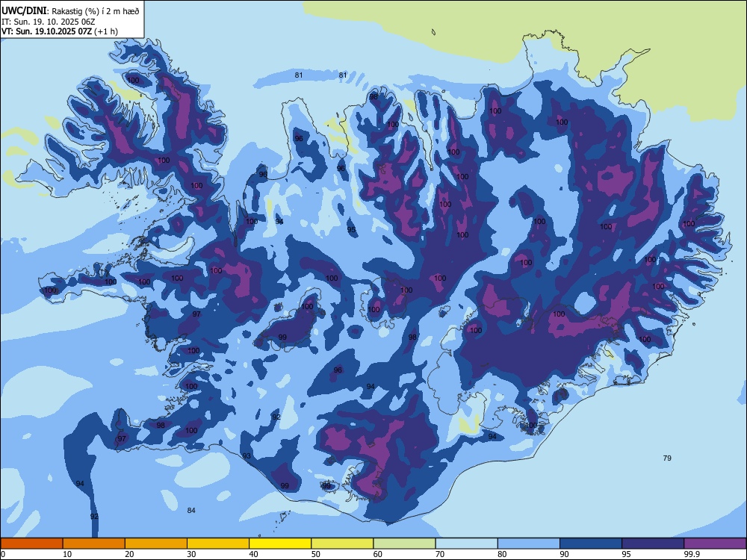Select the '10' tick label on the color scale
The height and width of the screenshot is (560, 747).
[x=67, y=554]
